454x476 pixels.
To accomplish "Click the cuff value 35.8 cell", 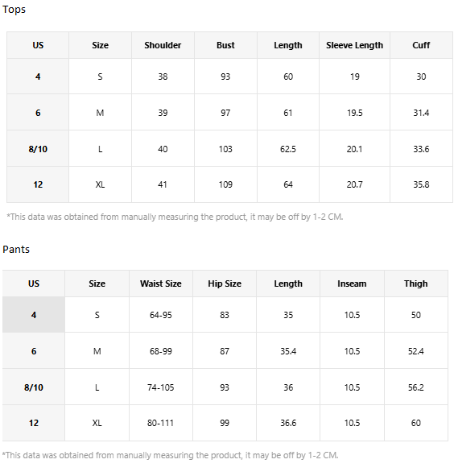I will (421, 184).
